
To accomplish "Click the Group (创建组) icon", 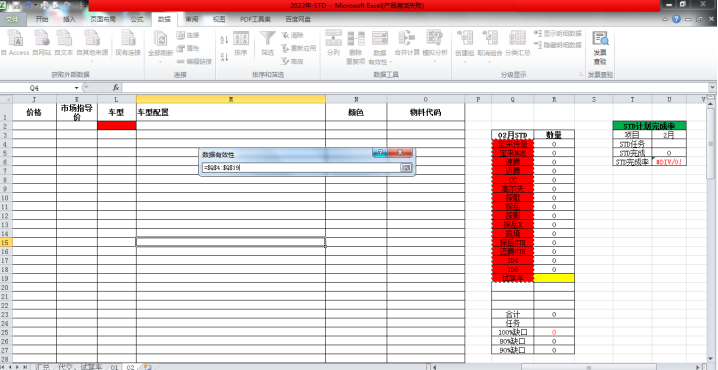I will tap(464, 45).
